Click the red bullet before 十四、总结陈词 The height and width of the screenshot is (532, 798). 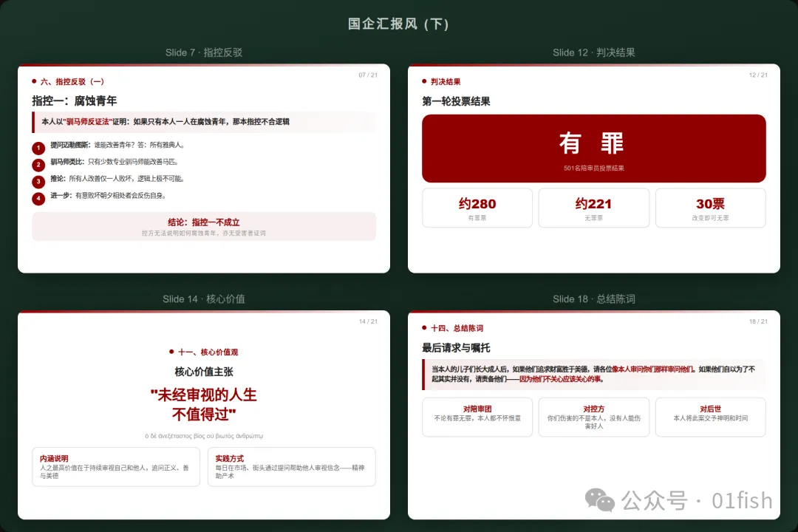(424, 327)
